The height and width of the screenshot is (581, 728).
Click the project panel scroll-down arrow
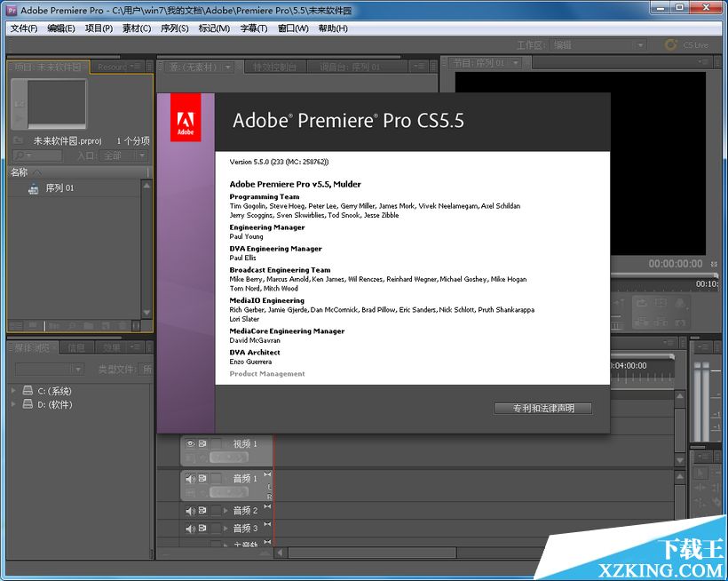146,313
